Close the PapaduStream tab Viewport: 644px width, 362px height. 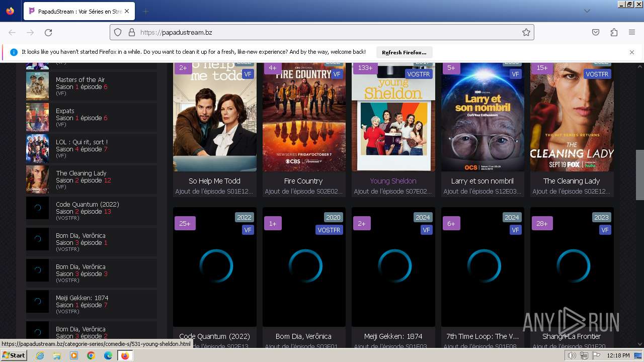[127, 11]
